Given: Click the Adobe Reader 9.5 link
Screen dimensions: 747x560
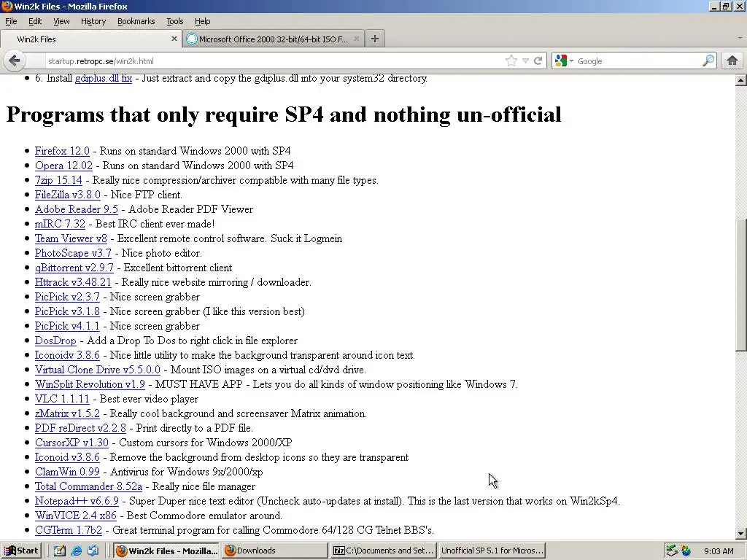Looking at the screenshot, I should pos(76,209).
